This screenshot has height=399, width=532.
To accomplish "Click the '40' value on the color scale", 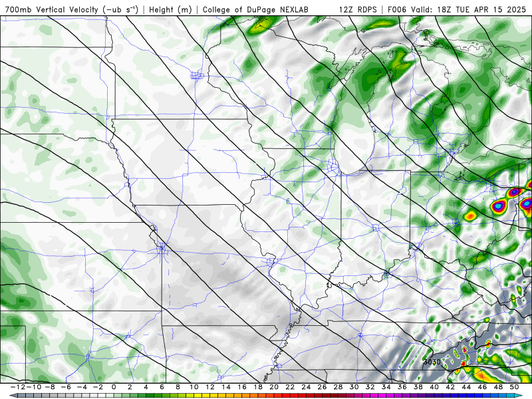I will [x=434, y=387].
